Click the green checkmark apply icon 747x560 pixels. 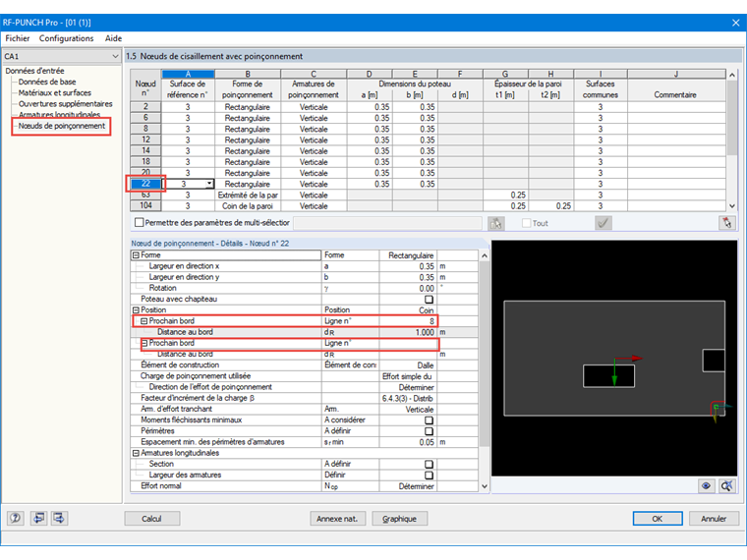tap(603, 223)
